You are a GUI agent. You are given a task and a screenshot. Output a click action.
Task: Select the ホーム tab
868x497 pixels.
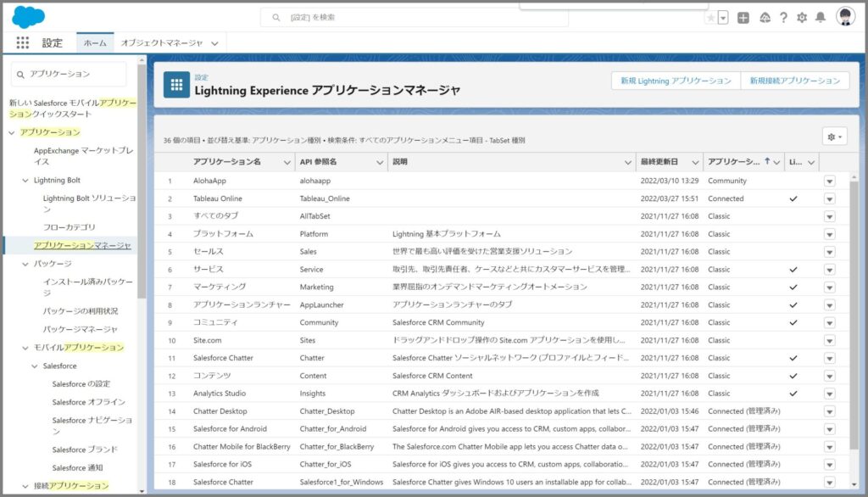(95, 40)
